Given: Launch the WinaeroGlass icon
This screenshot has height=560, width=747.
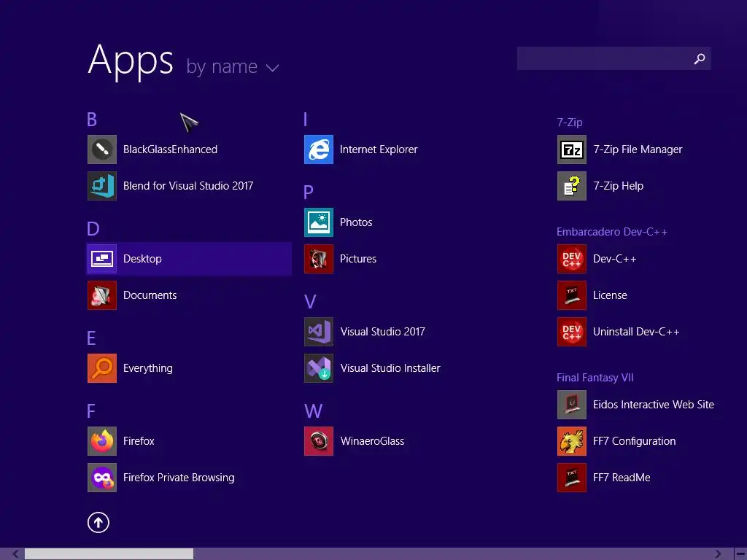Looking at the screenshot, I should click(x=319, y=441).
